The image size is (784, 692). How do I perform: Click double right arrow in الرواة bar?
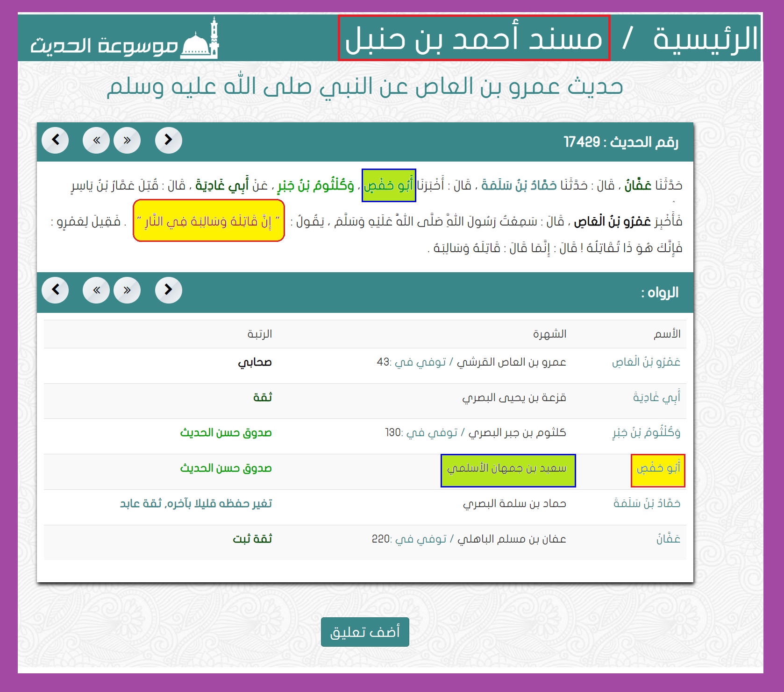click(127, 290)
